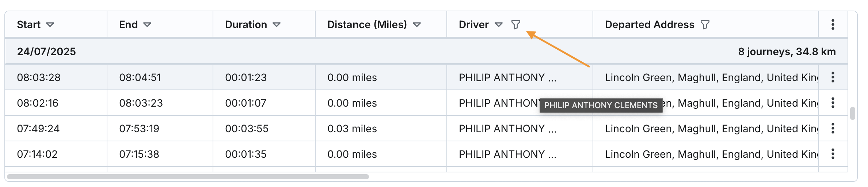This screenshot has height=187, width=868.
Task: Select the journey starting at 07:49:24
Action: [38, 129]
